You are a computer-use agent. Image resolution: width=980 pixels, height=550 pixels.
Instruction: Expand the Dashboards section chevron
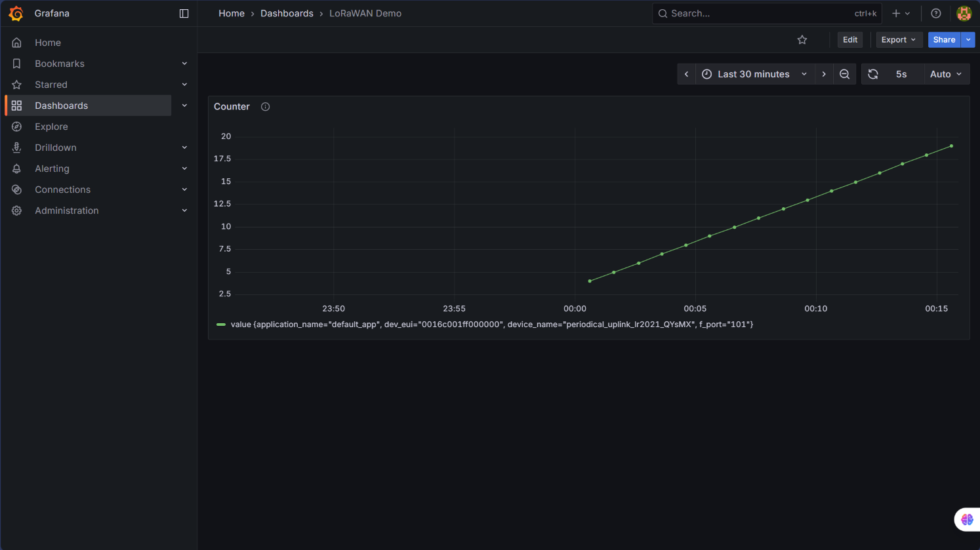point(184,106)
